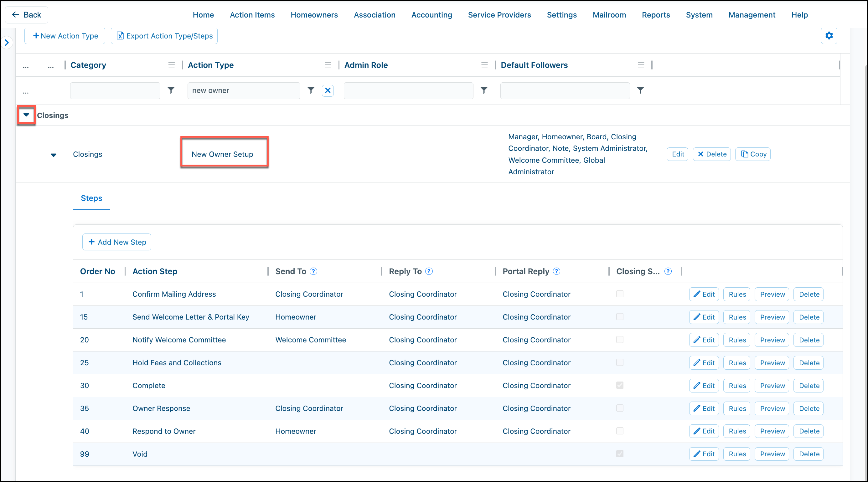Toggle Closing Step checkbox for Complete row
The height and width of the screenshot is (482, 868).
pos(619,386)
